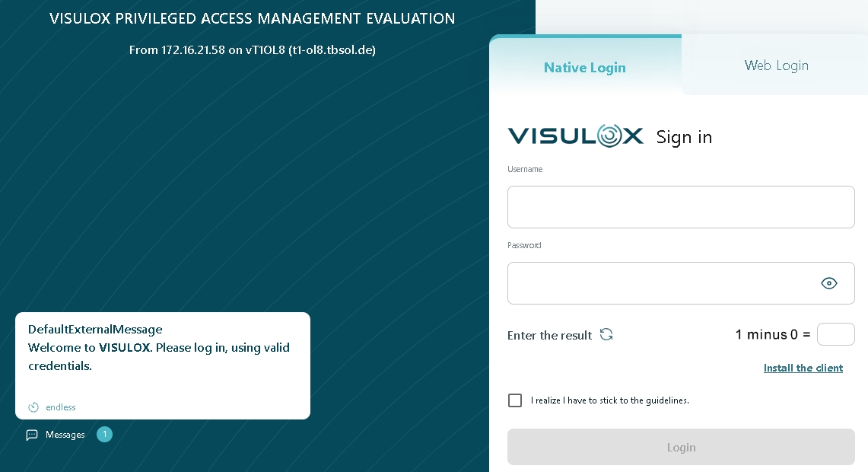Click the VISULOX logo in sign-in form

point(575,136)
